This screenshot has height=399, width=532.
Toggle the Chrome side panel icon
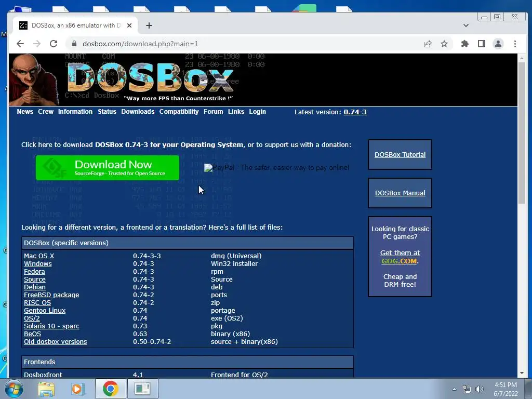[x=482, y=44]
